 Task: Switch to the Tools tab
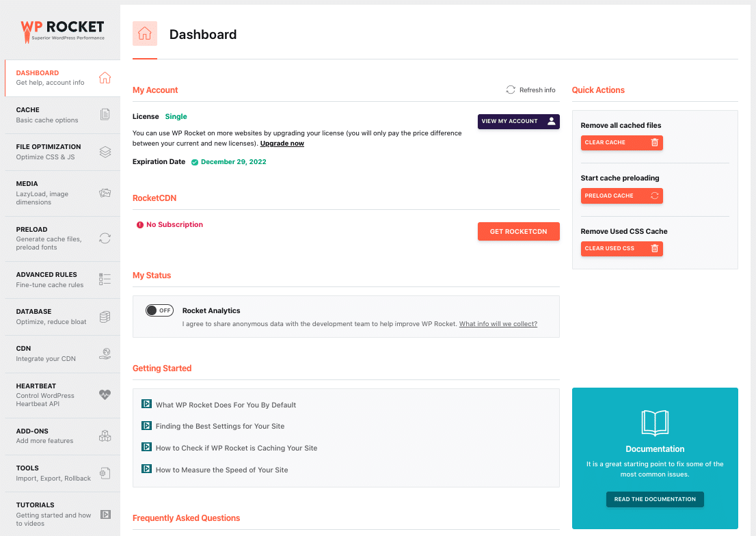point(60,473)
